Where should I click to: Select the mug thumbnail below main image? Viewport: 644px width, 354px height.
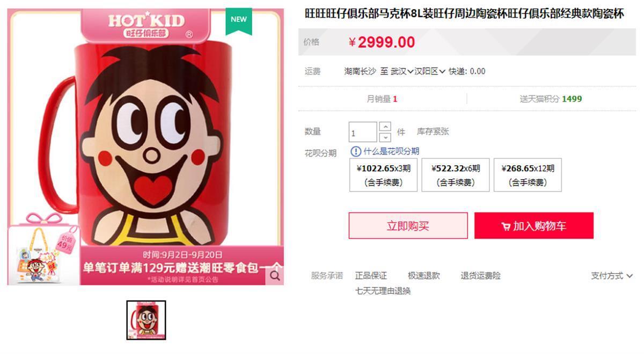pos(146,320)
